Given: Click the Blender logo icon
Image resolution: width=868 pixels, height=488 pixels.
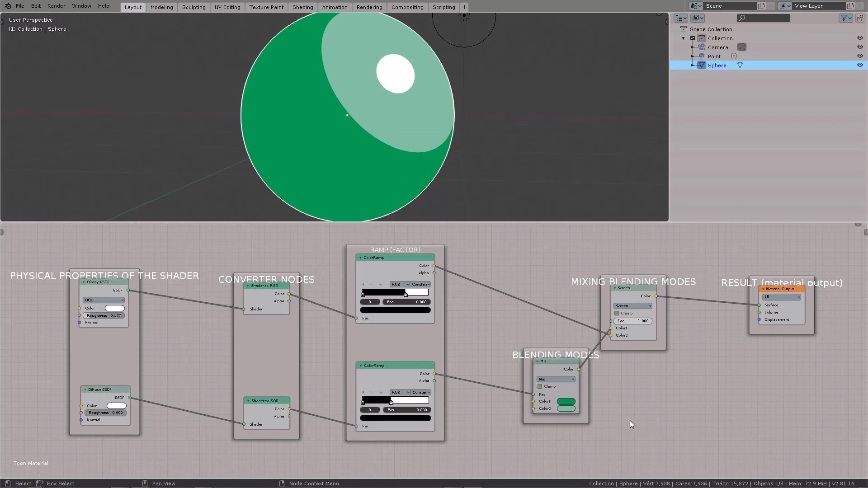Looking at the screenshot, I should tap(8, 6).
